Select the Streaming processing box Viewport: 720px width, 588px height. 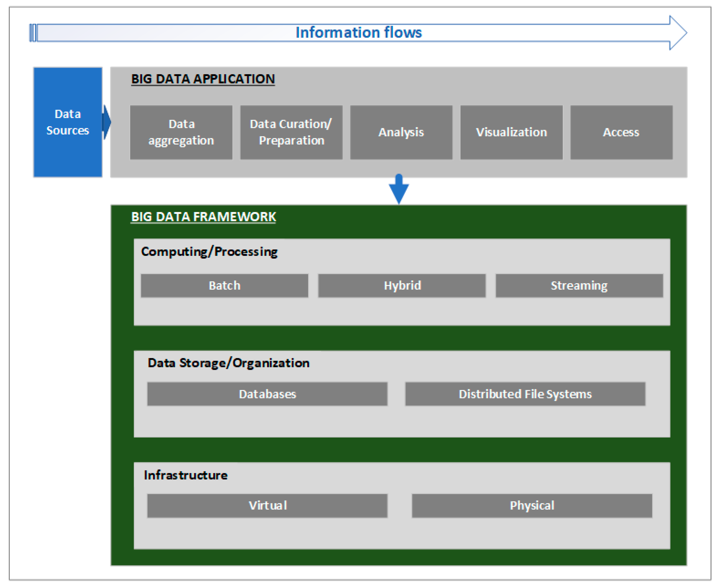580,286
